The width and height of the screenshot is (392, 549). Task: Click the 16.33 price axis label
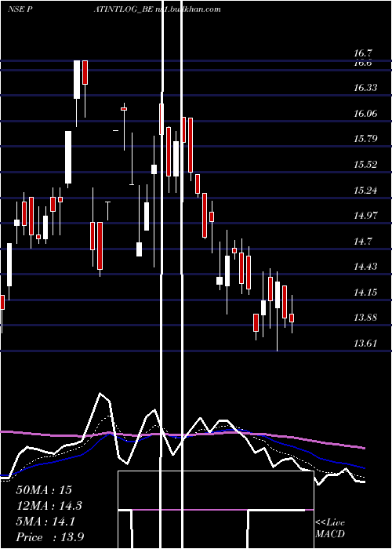pos(365,88)
